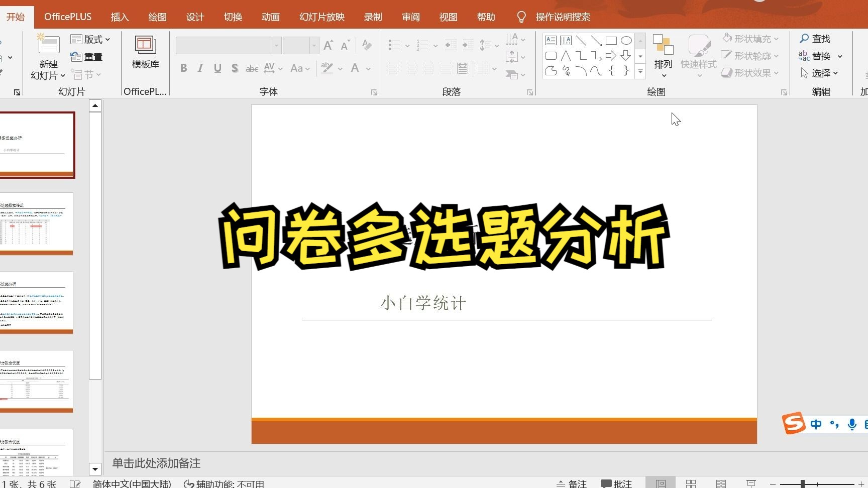Open Shape Outline (形状轮廓) menu
This screenshot has height=488, width=868.
pyautogui.click(x=750, y=56)
